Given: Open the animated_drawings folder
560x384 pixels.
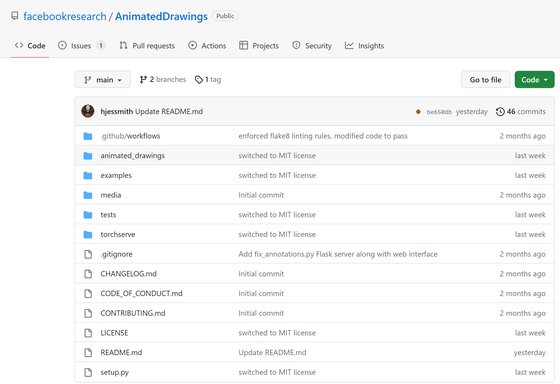Looking at the screenshot, I should tap(132, 156).
